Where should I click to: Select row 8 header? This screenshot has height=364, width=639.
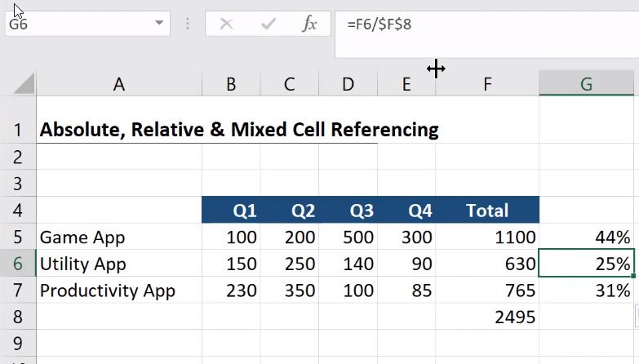click(x=18, y=317)
